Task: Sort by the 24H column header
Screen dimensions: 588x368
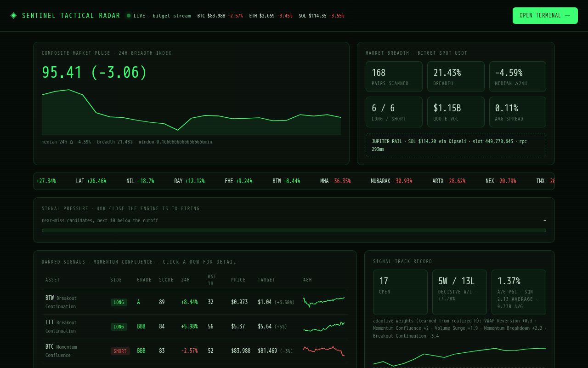Action: click(186, 280)
